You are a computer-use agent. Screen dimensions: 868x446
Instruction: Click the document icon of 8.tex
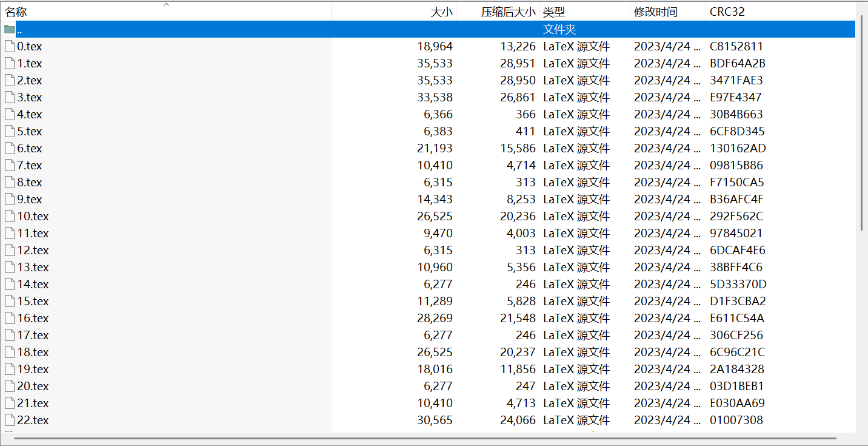point(10,182)
